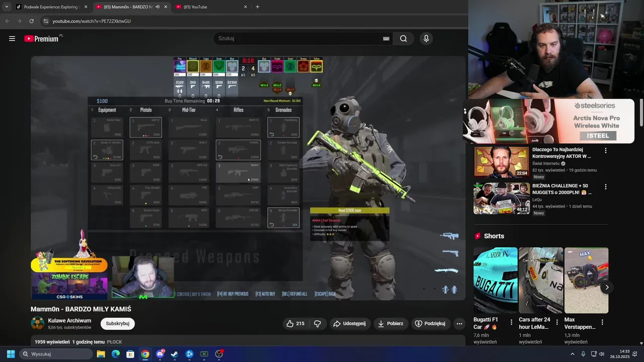Open the Dlaczego To Najbardziej Kontrowersyjny title
Image resolution: width=644 pixels, height=362 pixels.
coord(561,153)
